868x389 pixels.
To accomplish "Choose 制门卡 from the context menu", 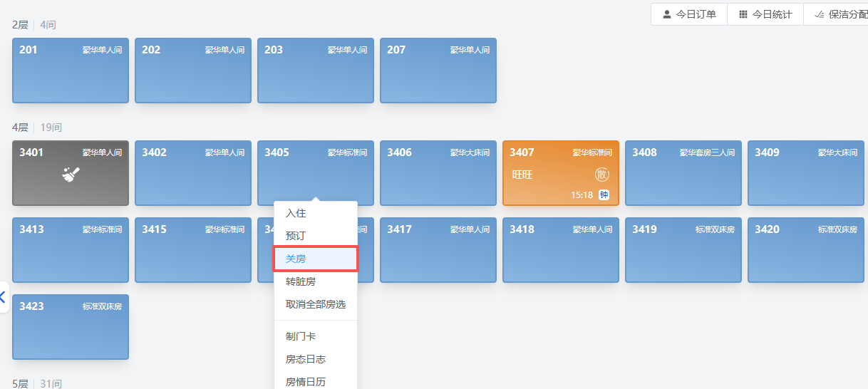I will click(x=316, y=336).
